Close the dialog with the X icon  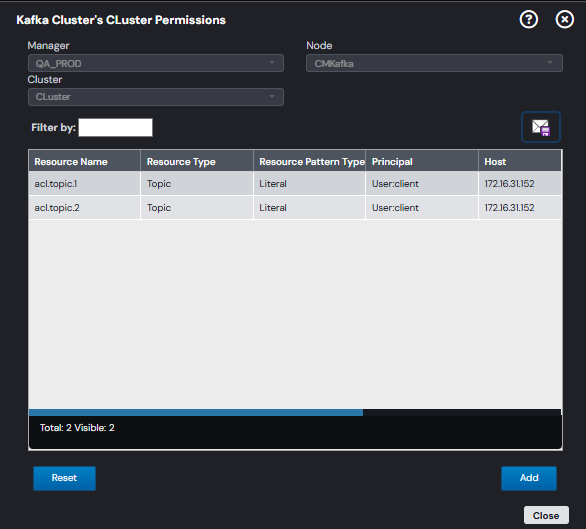click(x=564, y=19)
